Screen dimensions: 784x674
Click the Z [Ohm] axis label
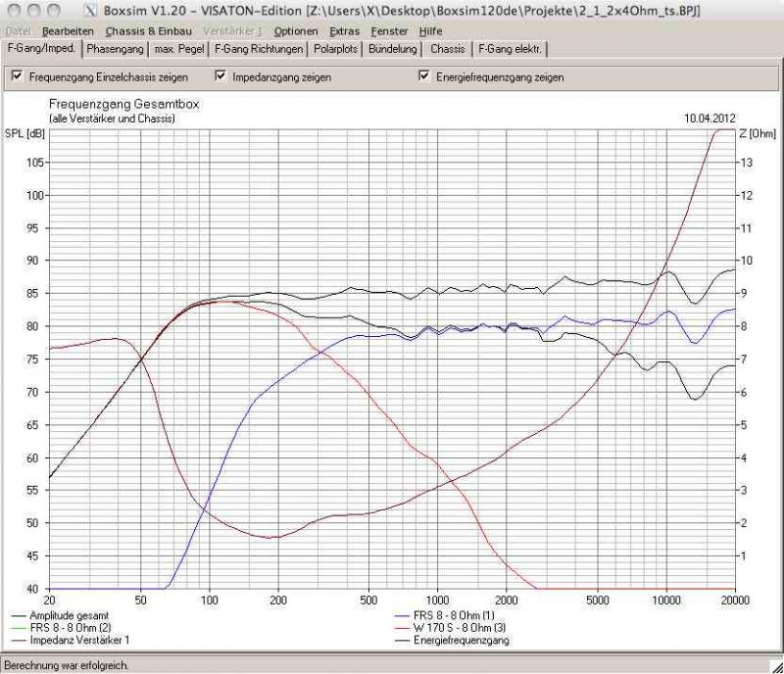tap(758, 133)
